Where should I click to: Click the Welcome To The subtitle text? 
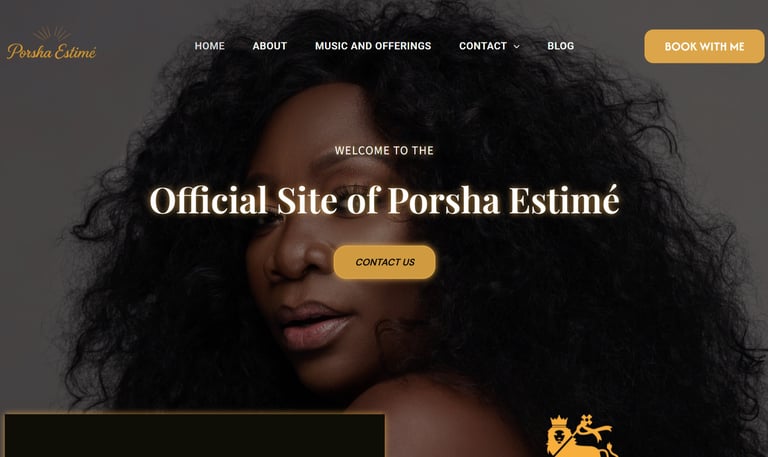click(384, 150)
